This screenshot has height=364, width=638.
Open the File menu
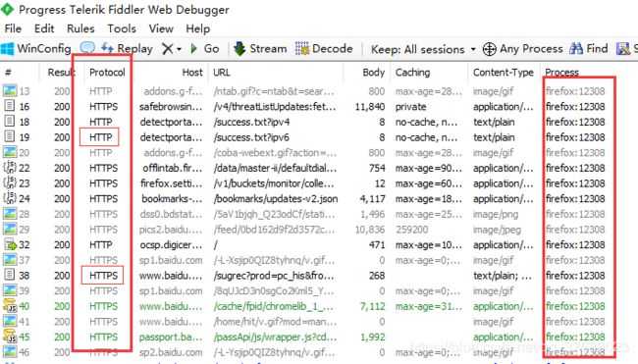pyautogui.click(x=13, y=28)
